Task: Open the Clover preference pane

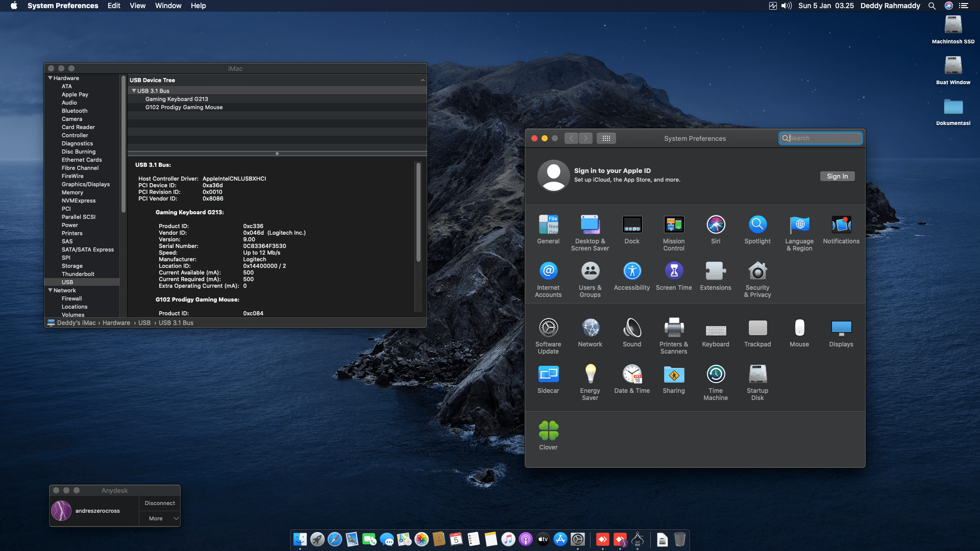Action: pos(548,435)
